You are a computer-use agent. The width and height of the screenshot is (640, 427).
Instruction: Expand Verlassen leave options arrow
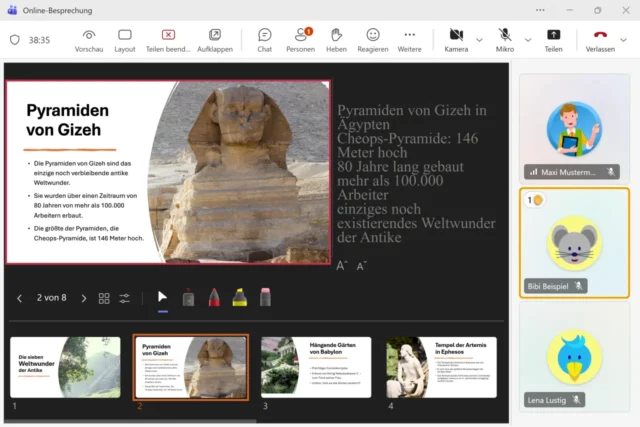pos(623,40)
